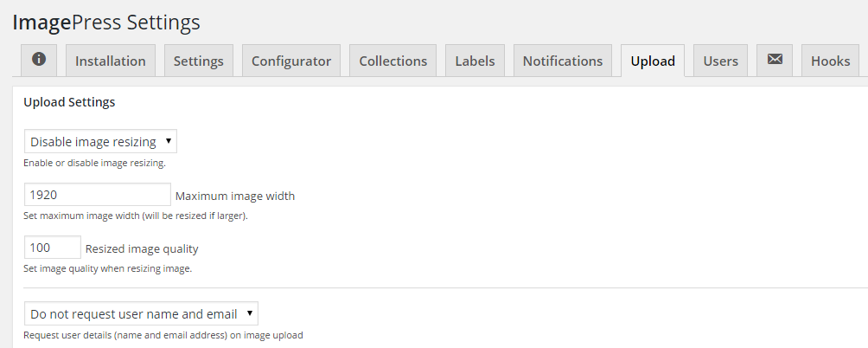Open the envelope email icon tab
The width and height of the screenshot is (868, 348).
[x=775, y=61]
